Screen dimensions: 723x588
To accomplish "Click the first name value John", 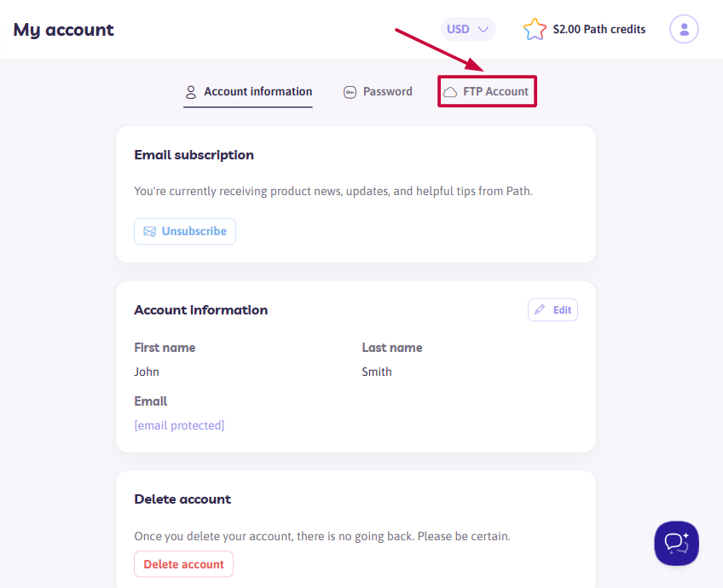I will click(x=147, y=372).
